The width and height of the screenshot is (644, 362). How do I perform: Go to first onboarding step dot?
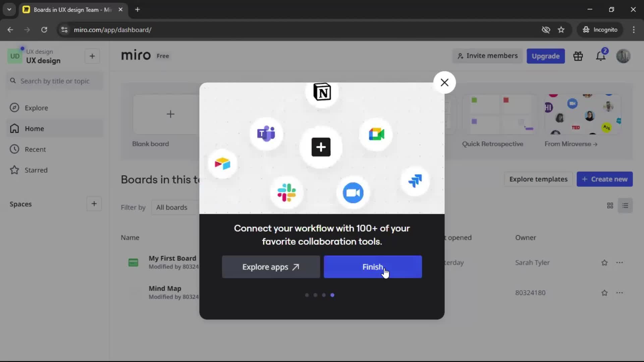307,295
